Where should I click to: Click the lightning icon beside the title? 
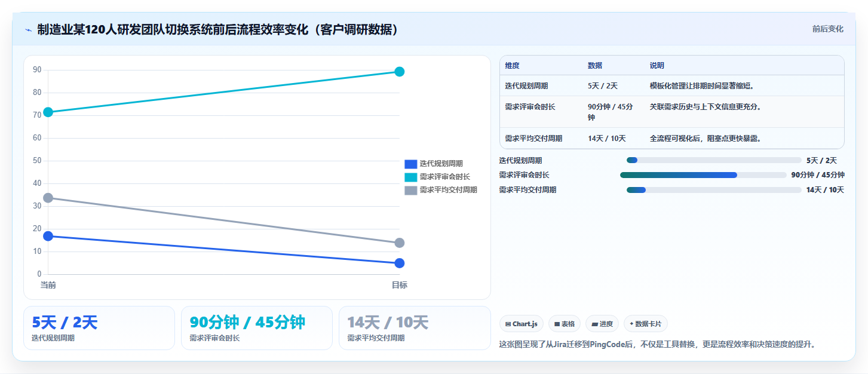pyautogui.click(x=28, y=30)
